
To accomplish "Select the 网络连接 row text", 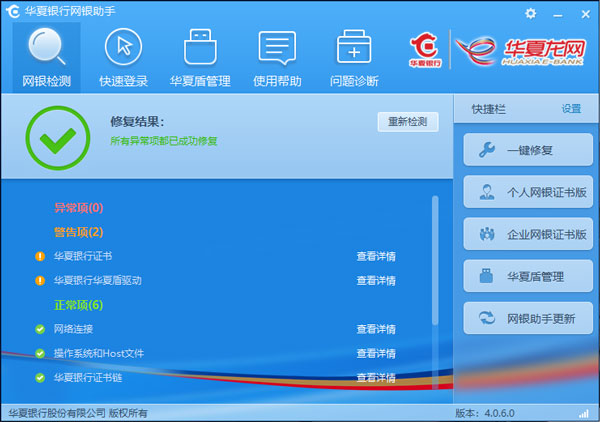I will point(73,329).
